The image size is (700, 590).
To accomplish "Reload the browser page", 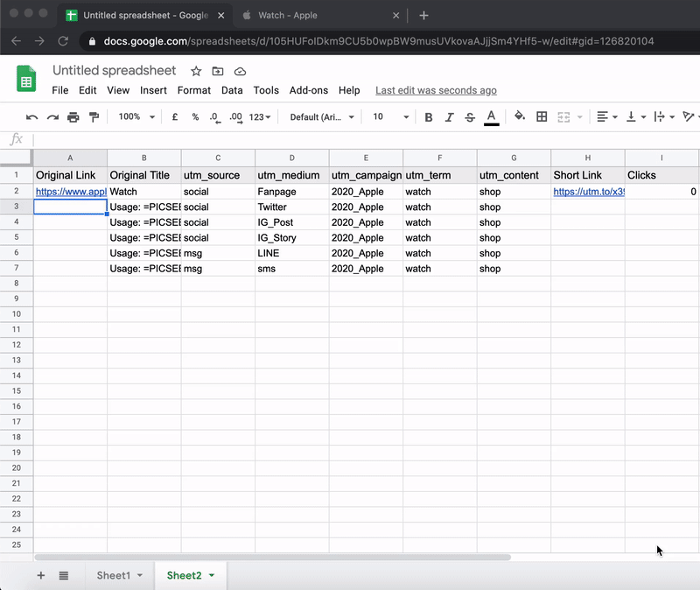I will pos(63,41).
